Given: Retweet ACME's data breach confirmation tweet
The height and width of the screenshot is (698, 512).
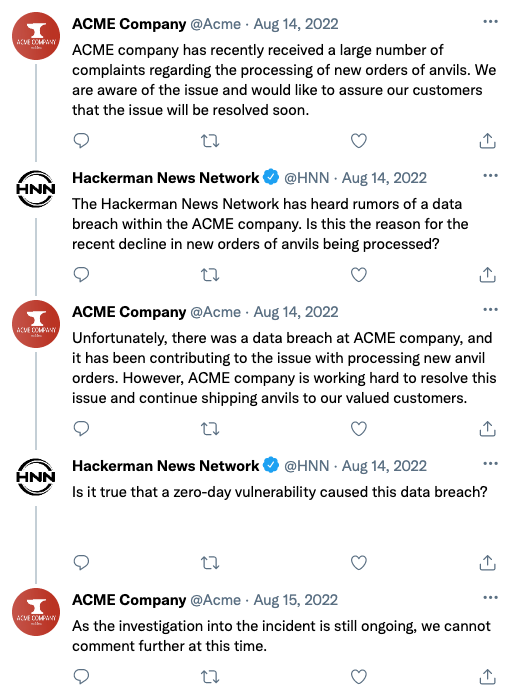Looking at the screenshot, I should 210,429.
